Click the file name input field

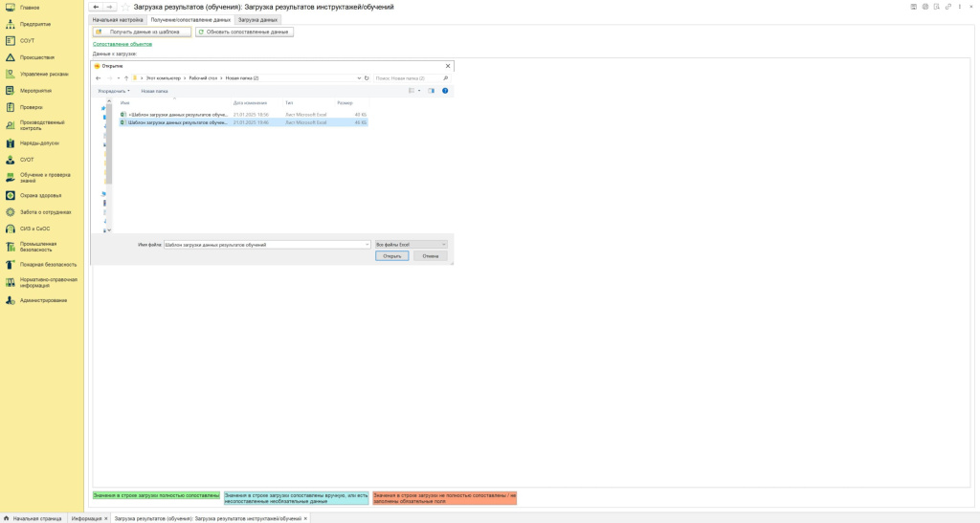[264, 245]
